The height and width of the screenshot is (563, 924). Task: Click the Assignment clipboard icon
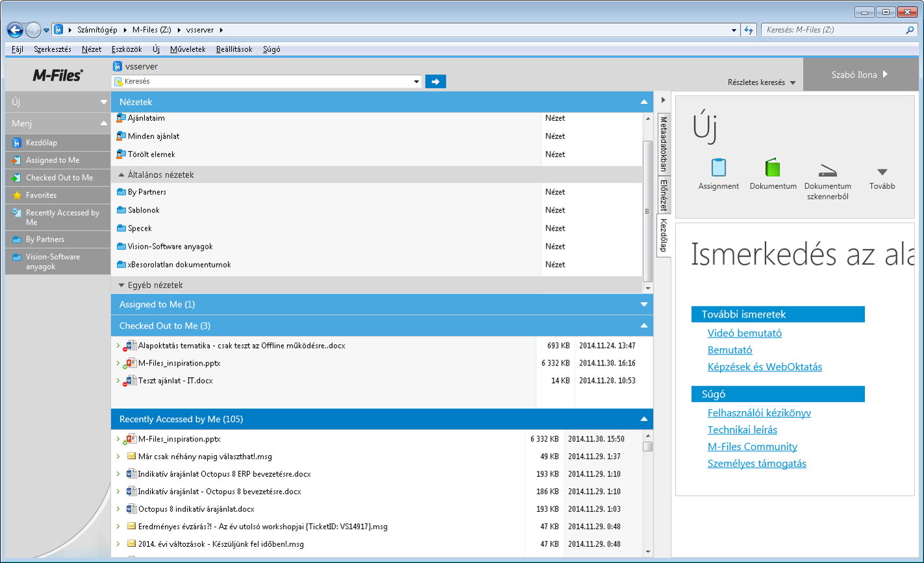[x=719, y=168]
